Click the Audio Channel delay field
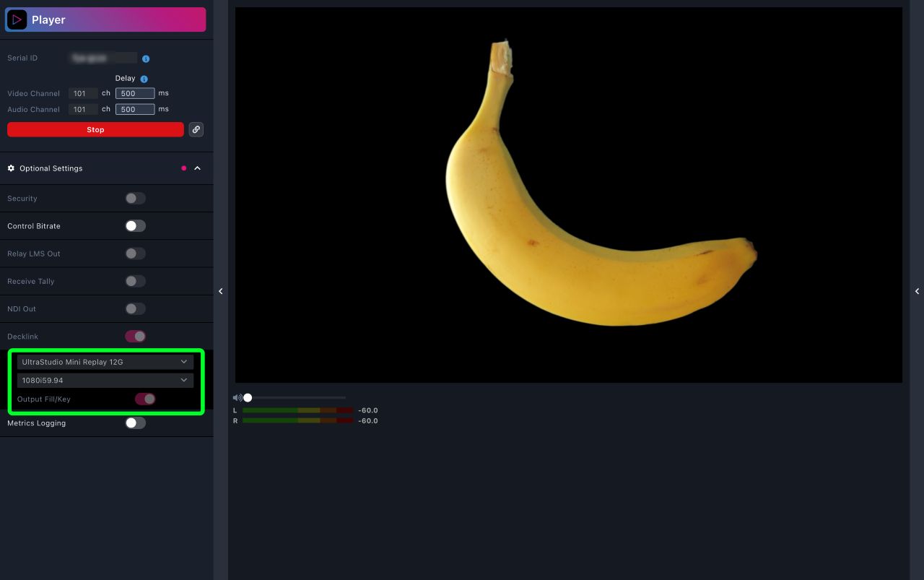924x580 pixels. (x=135, y=110)
